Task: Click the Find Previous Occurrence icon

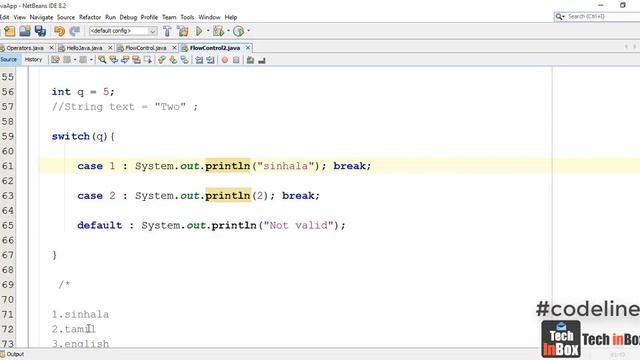Action: [113, 60]
